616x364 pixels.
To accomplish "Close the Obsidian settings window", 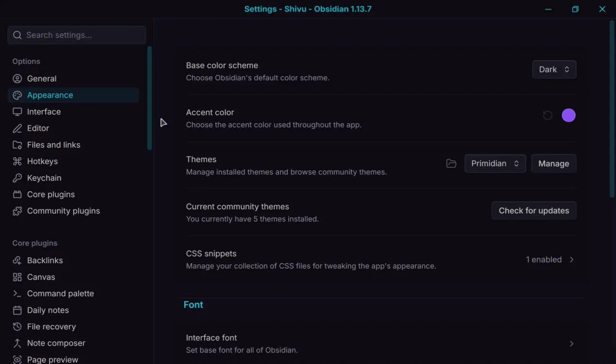I will [x=602, y=9].
